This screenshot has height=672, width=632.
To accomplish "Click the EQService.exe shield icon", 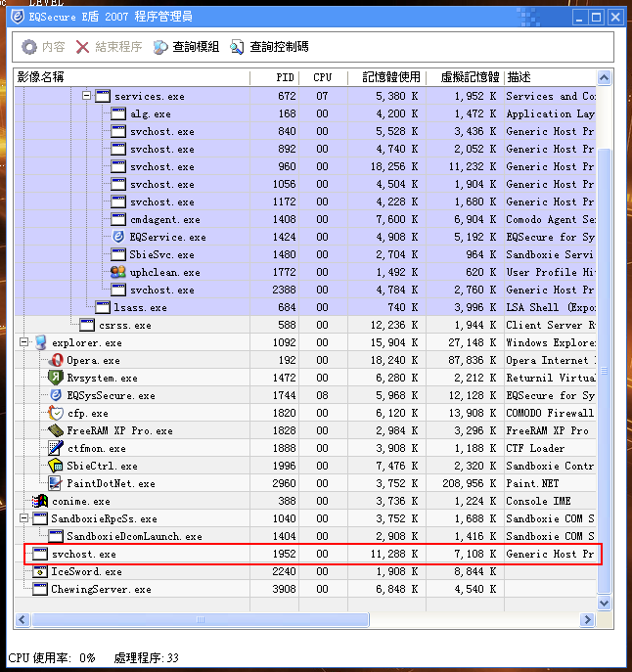I will (x=118, y=237).
